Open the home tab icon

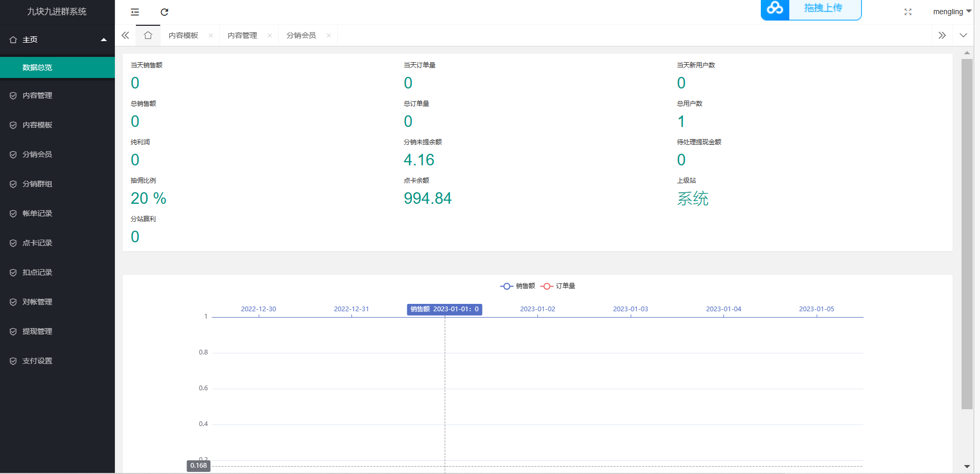point(148,35)
